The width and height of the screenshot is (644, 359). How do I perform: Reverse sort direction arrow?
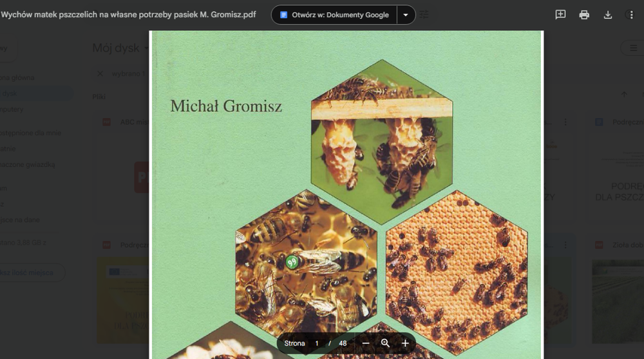(624, 95)
